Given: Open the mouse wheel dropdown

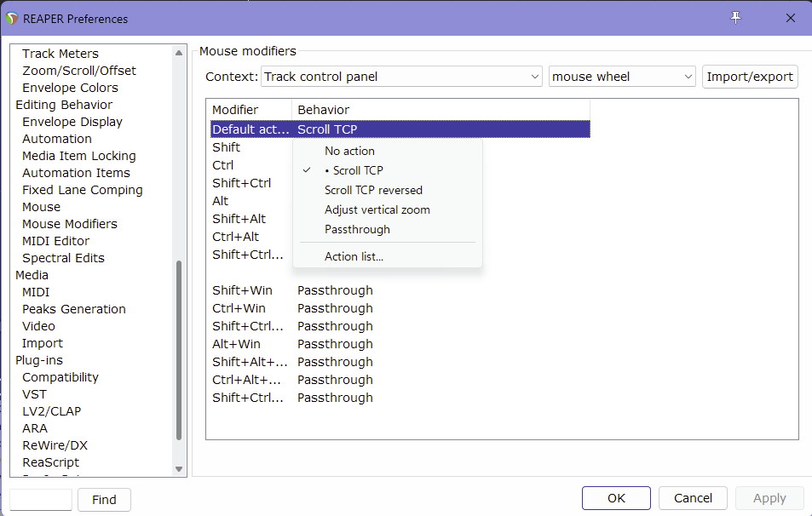Looking at the screenshot, I should 622,77.
